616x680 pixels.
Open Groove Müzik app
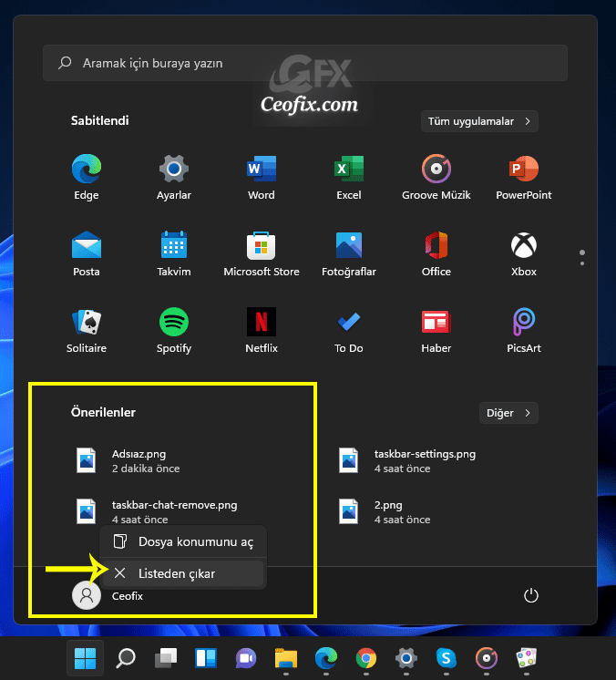tap(436, 177)
